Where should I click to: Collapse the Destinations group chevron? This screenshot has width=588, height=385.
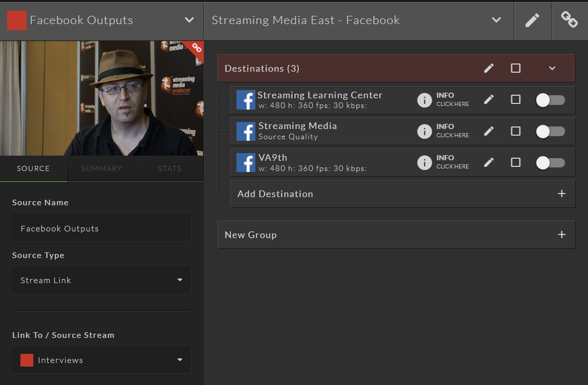[552, 68]
